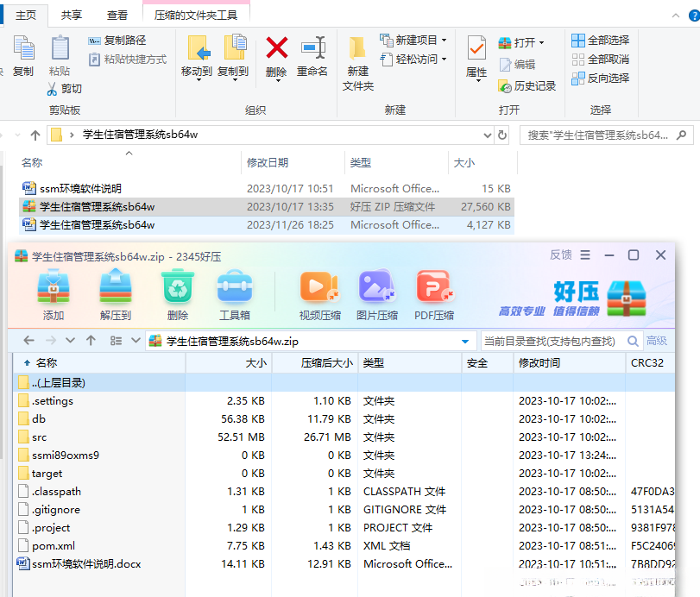The height and width of the screenshot is (597, 700).
Task: Click 反向选择 in the ribbon
Action: pyautogui.click(x=601, y=79)
